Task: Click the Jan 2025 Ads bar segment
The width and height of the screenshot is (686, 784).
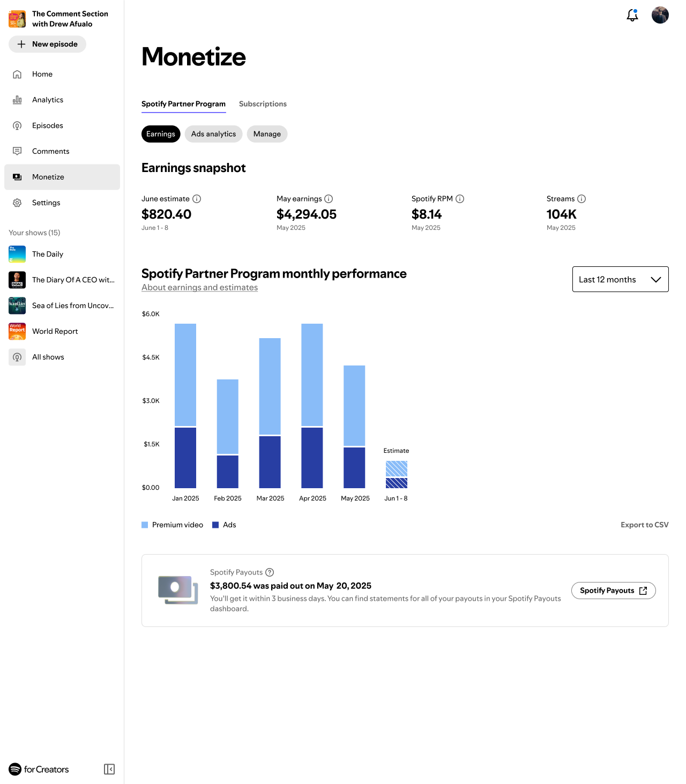Action: tap(185, 458)
